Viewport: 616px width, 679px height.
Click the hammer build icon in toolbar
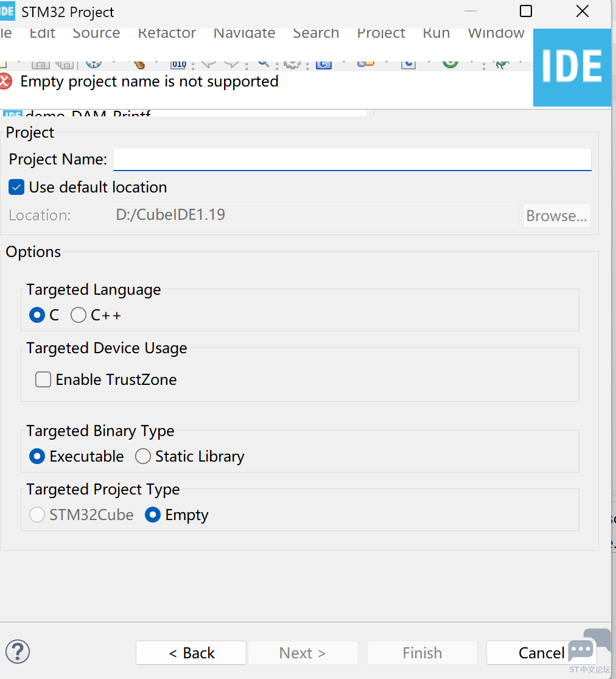(x=139, y=65)
